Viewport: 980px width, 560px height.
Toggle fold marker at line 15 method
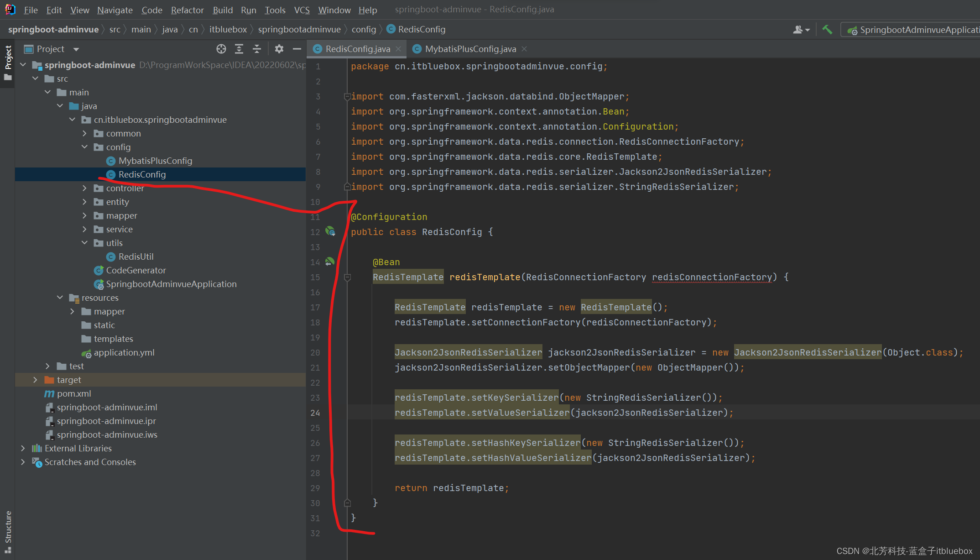pos(347,277)
